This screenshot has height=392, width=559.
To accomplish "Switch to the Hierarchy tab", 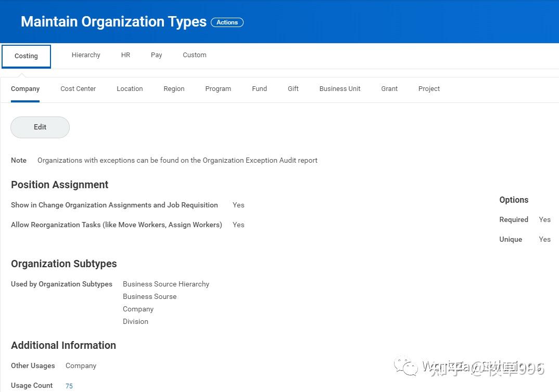I will point(85,55).
